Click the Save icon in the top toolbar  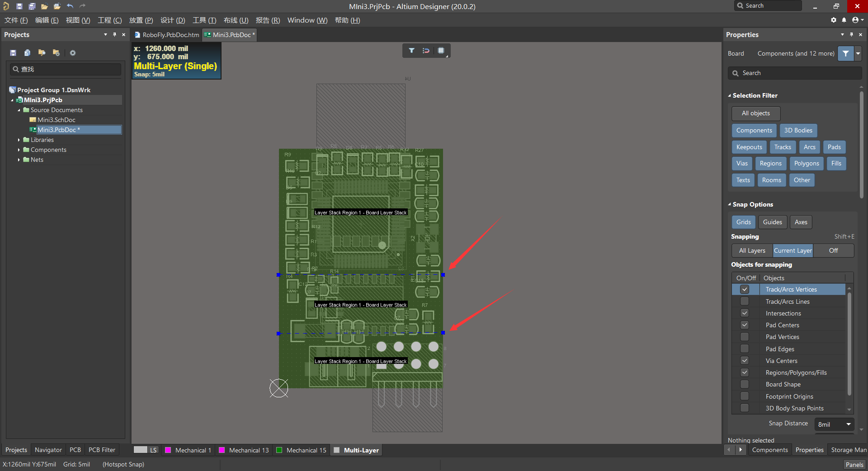(x=19, y=6)
